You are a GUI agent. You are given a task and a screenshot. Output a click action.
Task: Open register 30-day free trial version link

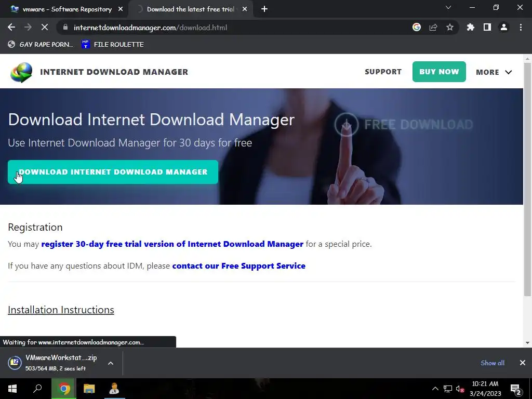click(172, 244)
